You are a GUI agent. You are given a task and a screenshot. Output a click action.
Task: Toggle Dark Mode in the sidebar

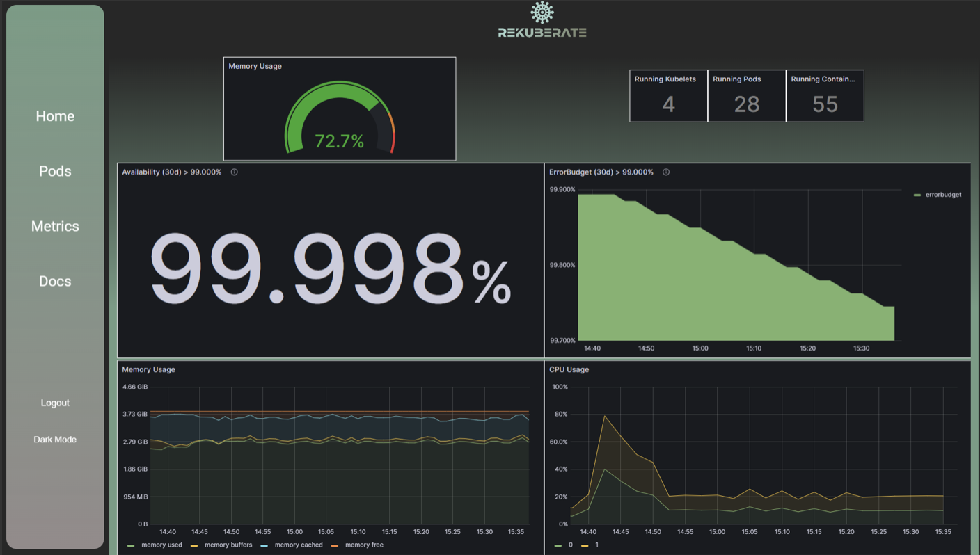[55, 440]
